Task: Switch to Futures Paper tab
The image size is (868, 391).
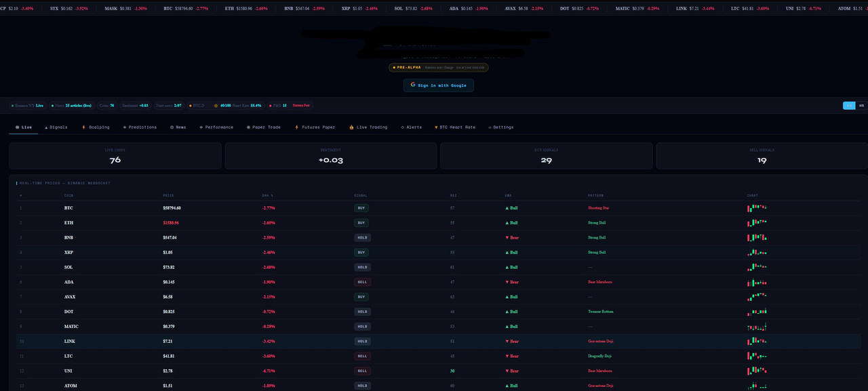Action: pos(315,127)
